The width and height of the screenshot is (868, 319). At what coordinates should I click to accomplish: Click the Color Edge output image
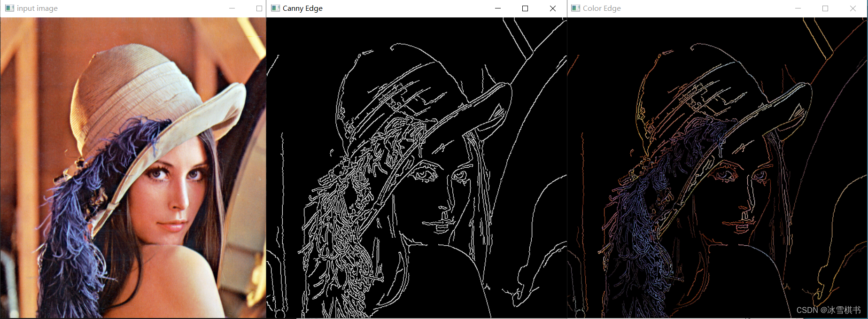(717, 168)
